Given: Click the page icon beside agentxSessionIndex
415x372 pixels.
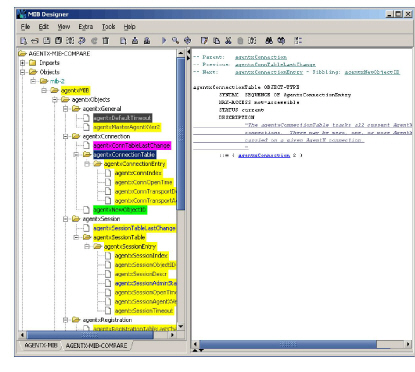Looking at the screenshot, I should tap(108, 256).
